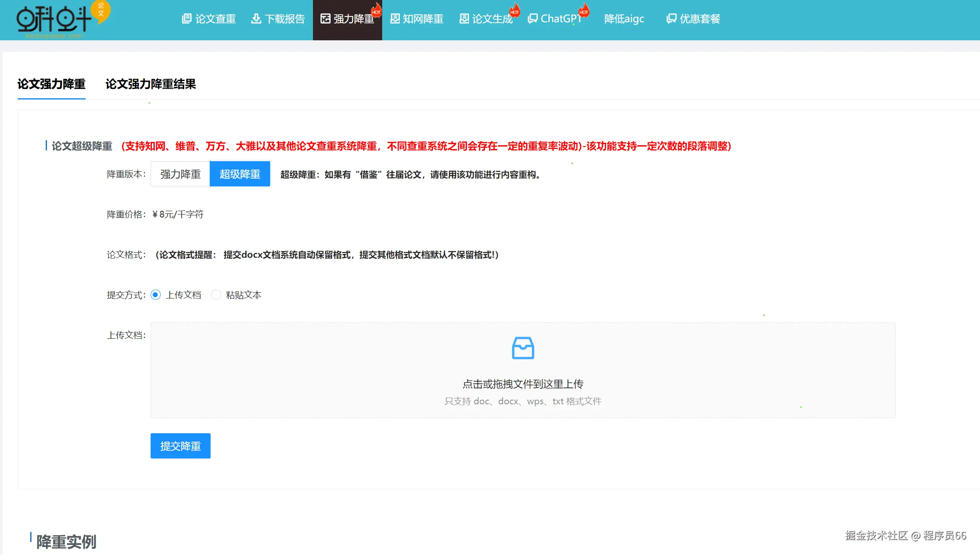Click the 下载报告 download icon
This screenshot has width=980, height=555.
tap(256, 18)
